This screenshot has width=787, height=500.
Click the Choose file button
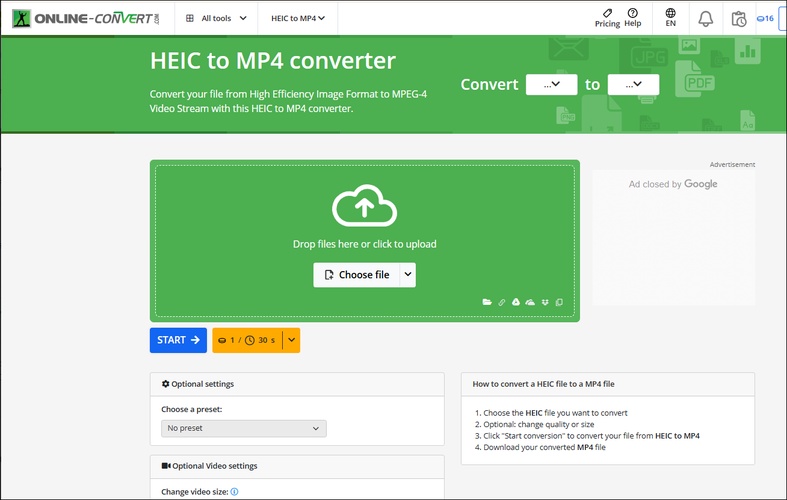(x=356, y=275)
